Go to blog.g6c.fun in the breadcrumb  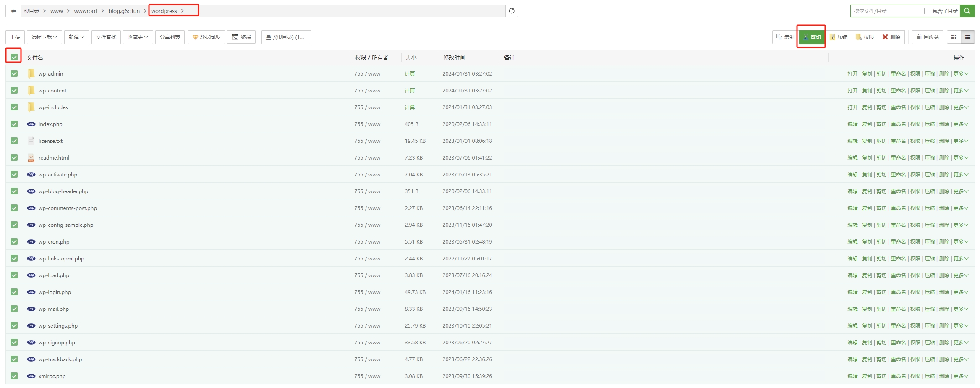[x=124, y=11]
